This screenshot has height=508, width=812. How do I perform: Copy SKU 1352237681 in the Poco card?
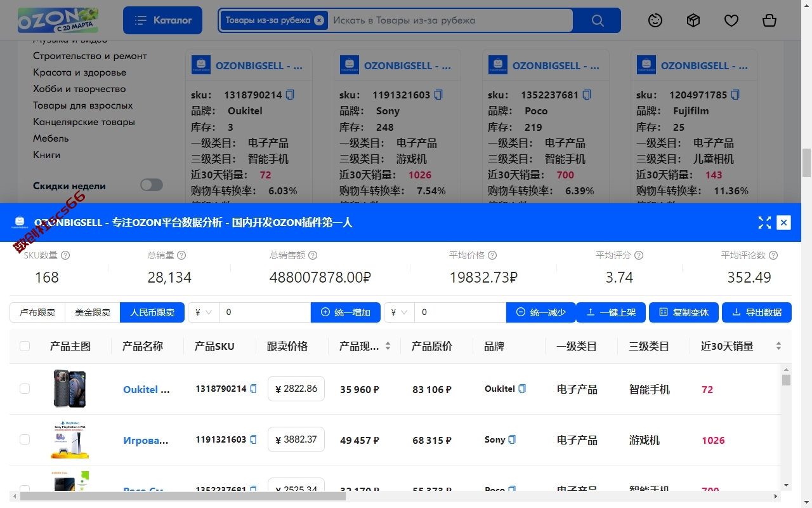click(587, 95)
